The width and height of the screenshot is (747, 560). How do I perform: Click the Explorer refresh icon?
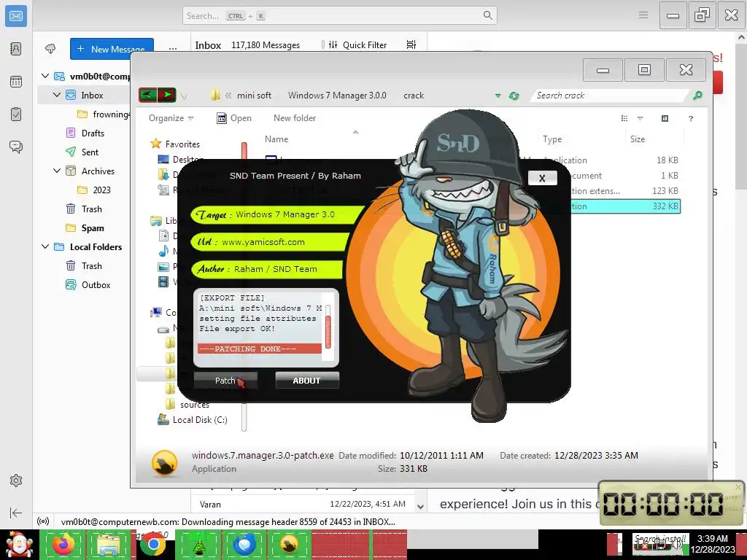(x=514, y=96)
